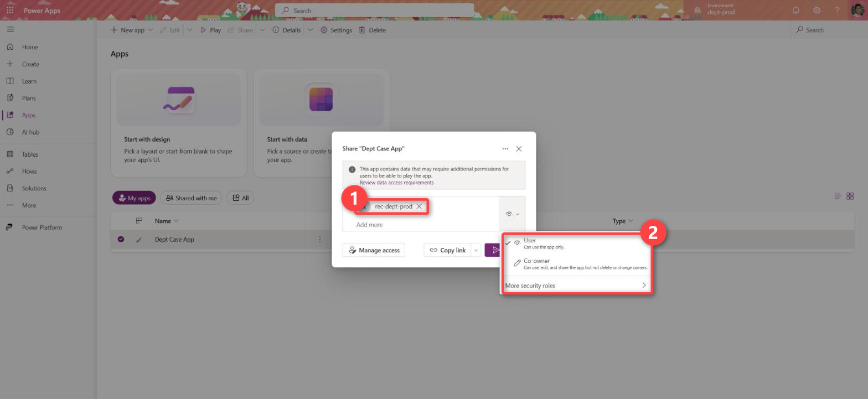Open Power Platform in the sidebar
Image resolution: width=868 pixels, height=399 pixels.
tap(42, 227)
